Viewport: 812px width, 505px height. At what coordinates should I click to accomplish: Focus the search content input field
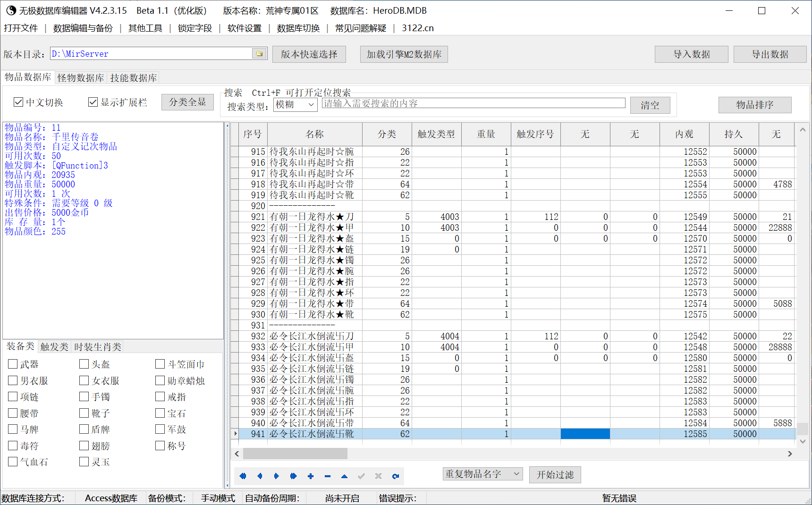(474, 103)
